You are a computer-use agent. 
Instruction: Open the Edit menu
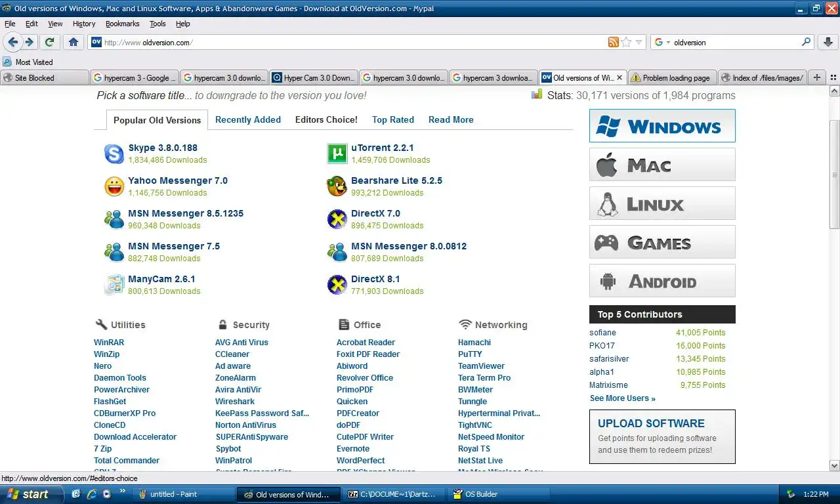coord(31,24)
